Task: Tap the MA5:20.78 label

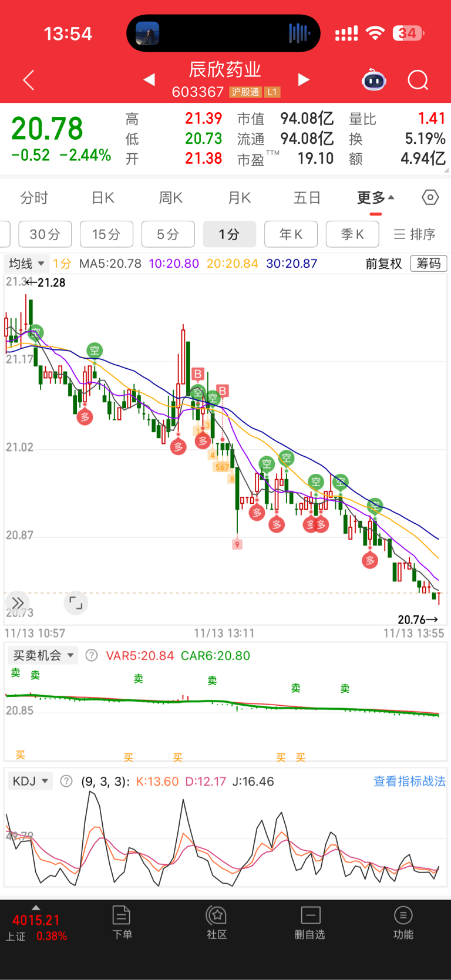Action: tap(110, 264)
